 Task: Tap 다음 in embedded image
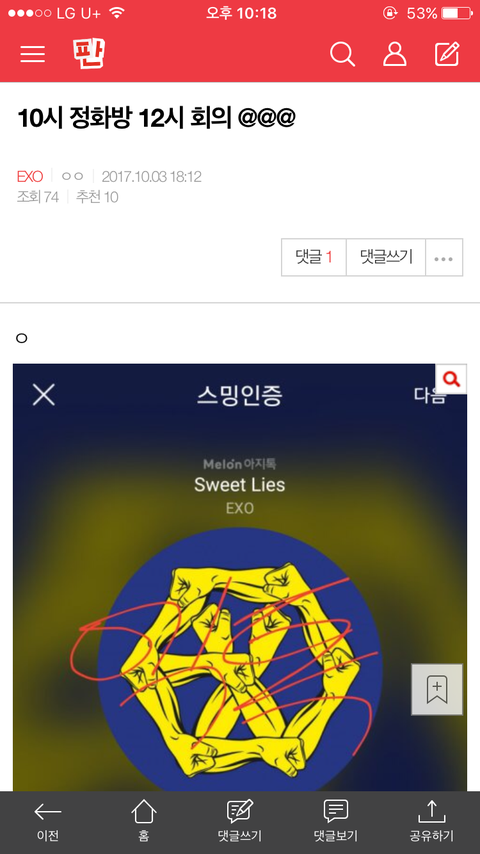pyautogui.click(x=429, y=396)
